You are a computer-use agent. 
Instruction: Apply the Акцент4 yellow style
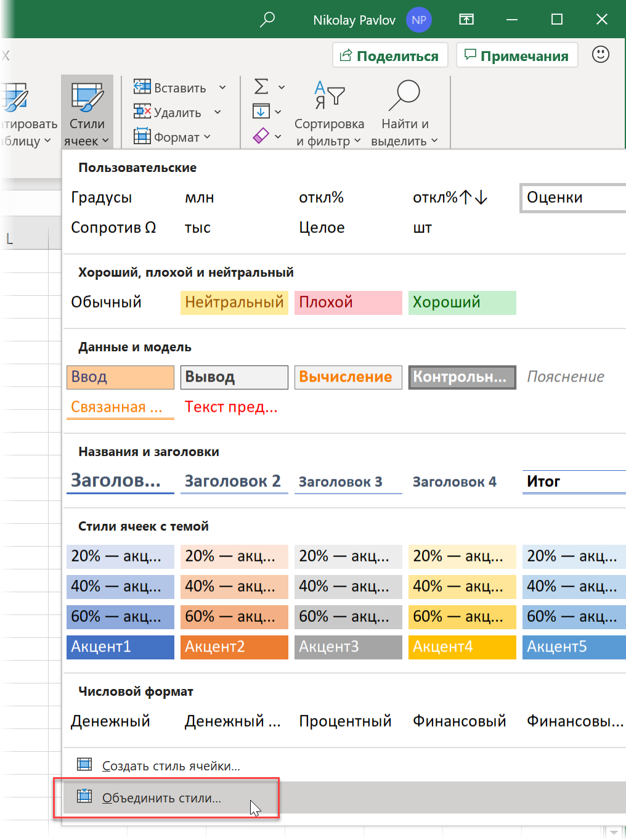pyautogui.click(x=462, y=647)
